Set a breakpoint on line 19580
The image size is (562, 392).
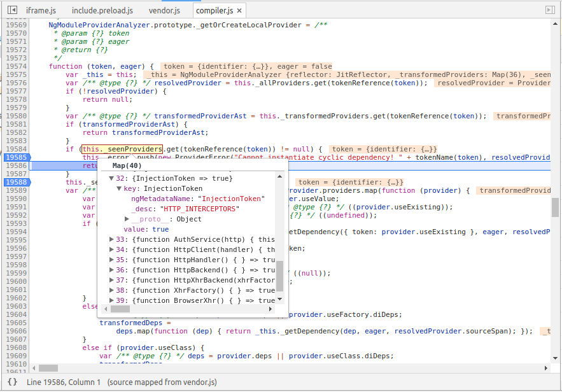[15, 116]
